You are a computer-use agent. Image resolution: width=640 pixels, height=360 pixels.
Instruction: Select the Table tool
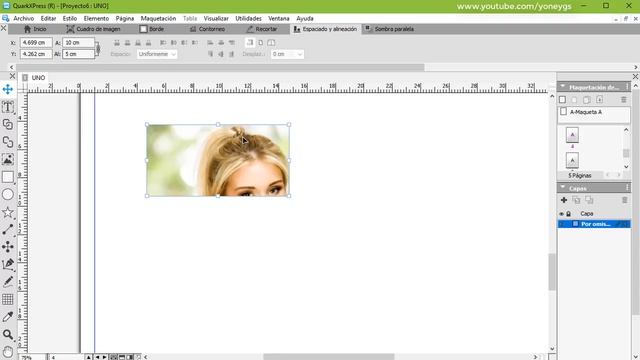8,300
